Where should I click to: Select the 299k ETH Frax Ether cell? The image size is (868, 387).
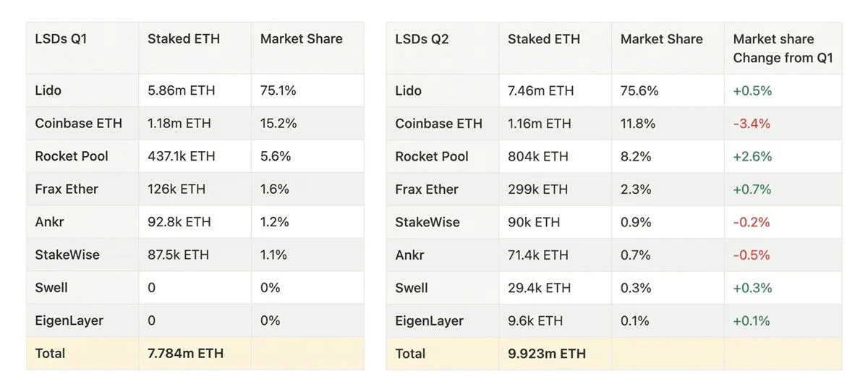click(x=537, y=190)
